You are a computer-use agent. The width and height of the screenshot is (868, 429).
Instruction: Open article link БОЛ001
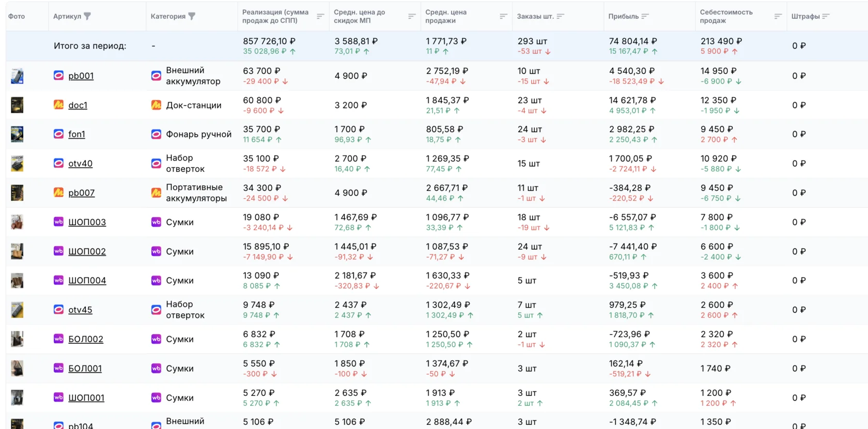pyautogui.click(x=85, y=369)
